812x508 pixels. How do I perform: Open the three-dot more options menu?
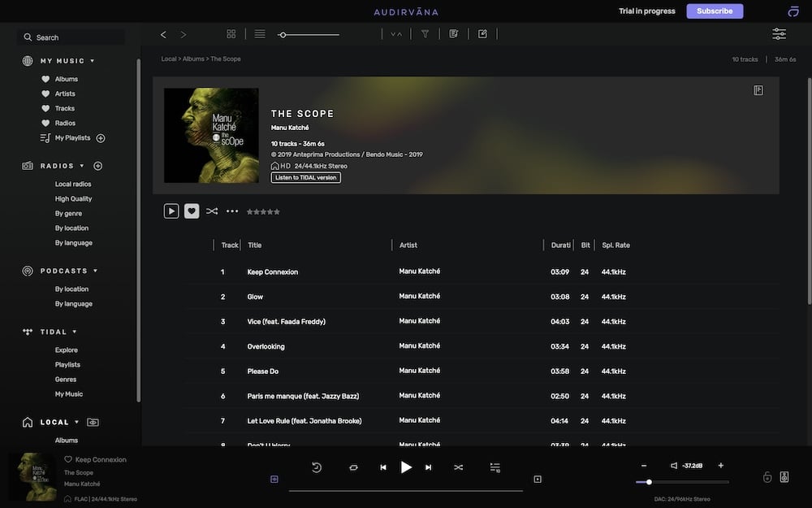pyautogui.click(x=232, y=211)
